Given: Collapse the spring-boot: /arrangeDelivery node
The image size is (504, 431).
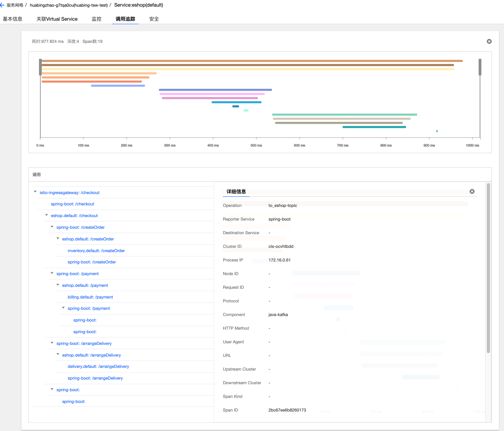Looking at the screenshot, I should pos(52,343).
